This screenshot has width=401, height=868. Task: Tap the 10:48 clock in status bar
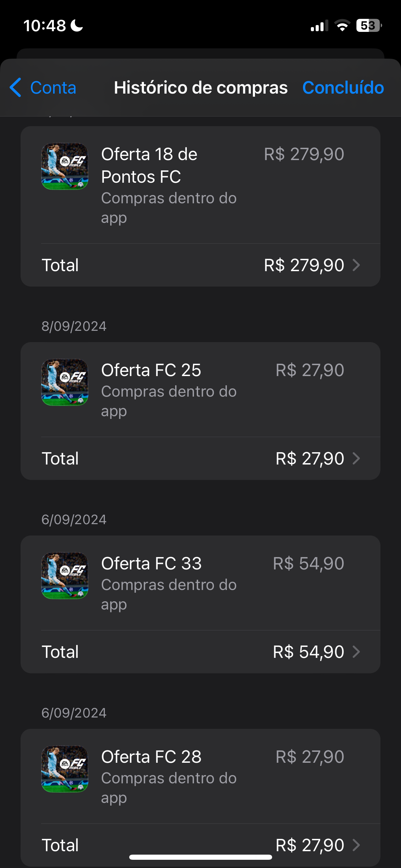coord(45,26)
